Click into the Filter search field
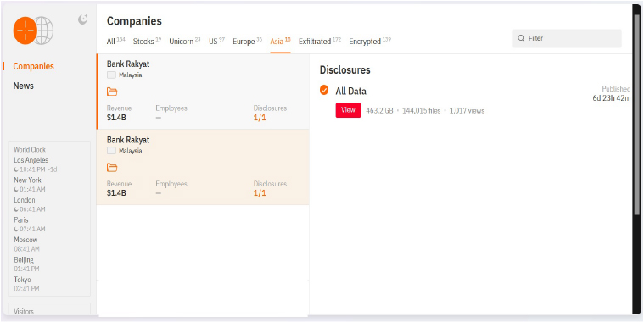The width and height of the screenshot is (644, 322). 567,39
